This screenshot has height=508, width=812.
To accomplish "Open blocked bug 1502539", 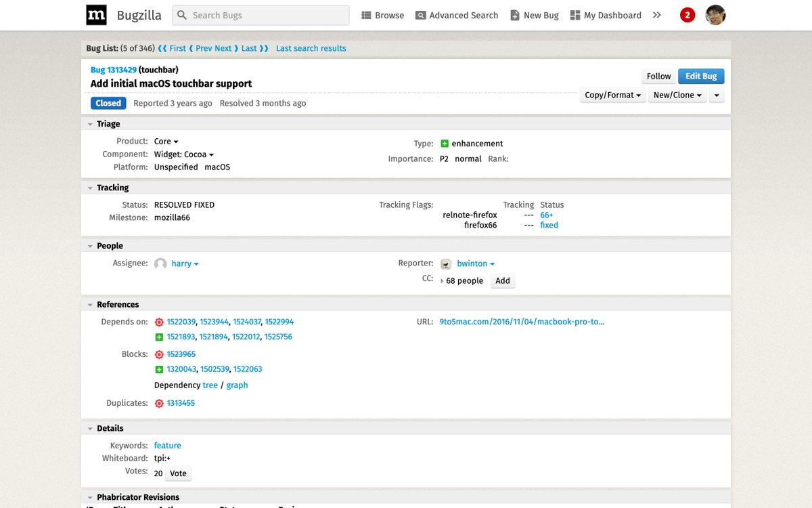I will [x=215, y=369].
